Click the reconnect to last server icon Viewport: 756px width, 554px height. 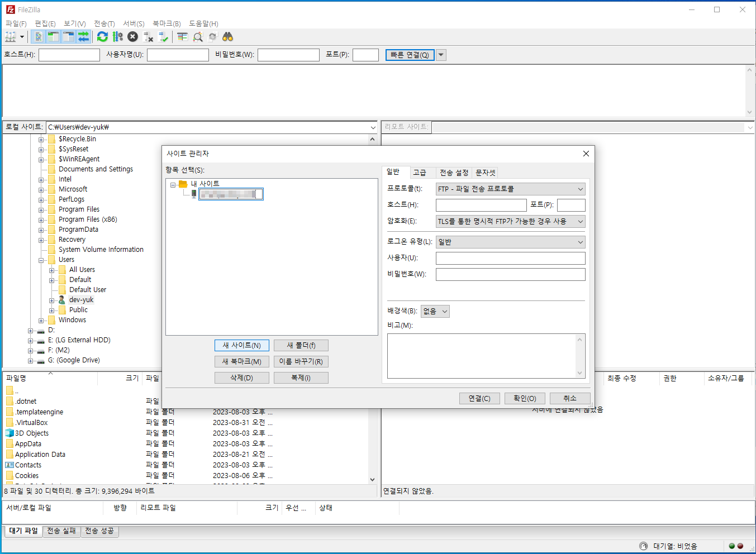pos(163,37)
